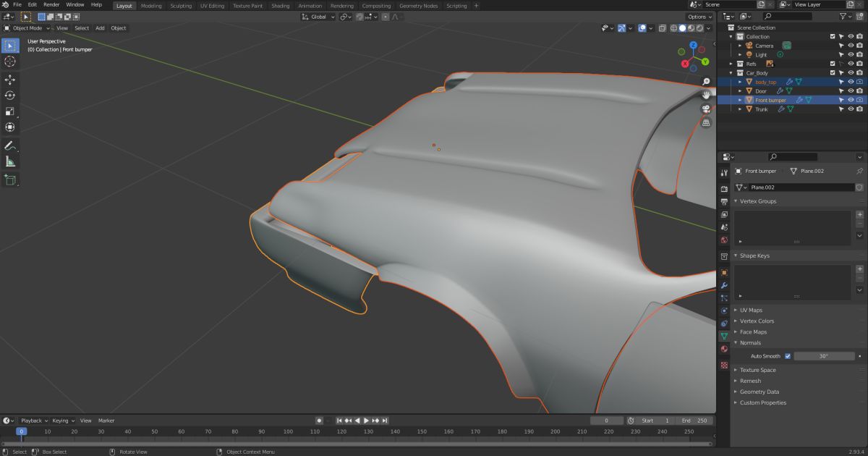Disable the Auto Smooth checkbox
Viewport: 868px width, 456px height.
(x=788, y=356)
